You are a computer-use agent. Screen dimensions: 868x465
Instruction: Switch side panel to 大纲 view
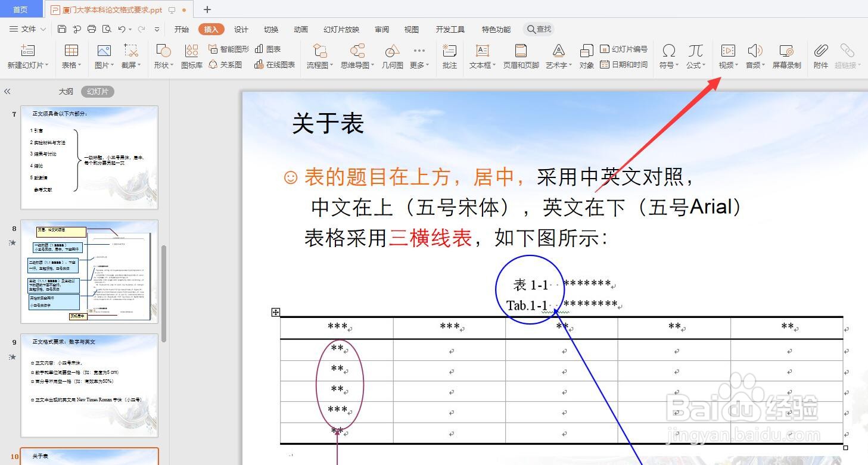(x=66, y=92)
